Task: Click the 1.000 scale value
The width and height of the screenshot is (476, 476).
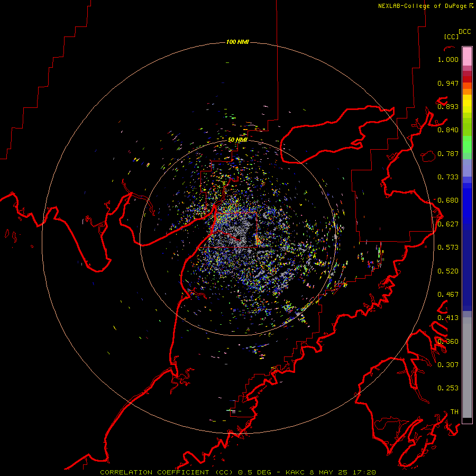Action: tap(448, 59)
